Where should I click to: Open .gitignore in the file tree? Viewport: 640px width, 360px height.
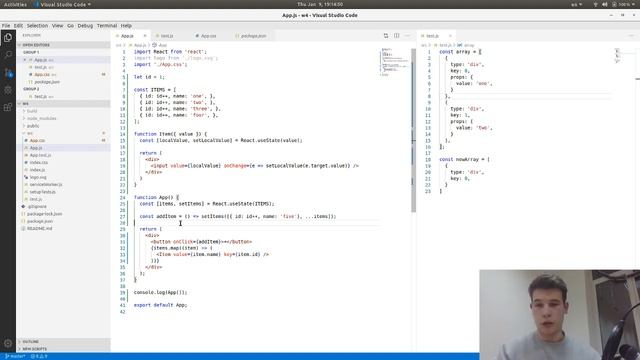pos(63,207)
